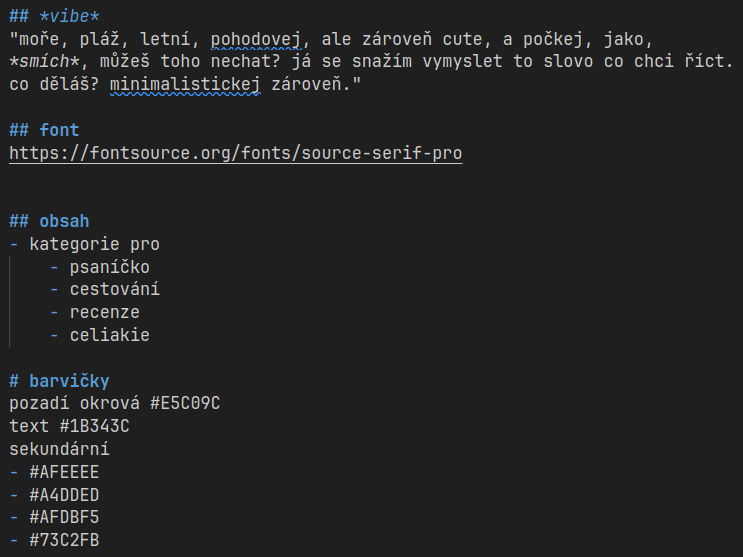This screenshot has width=743, height=557.
Task: Click the #AFDBF5 color code
Action: click(x=64, y=518)
